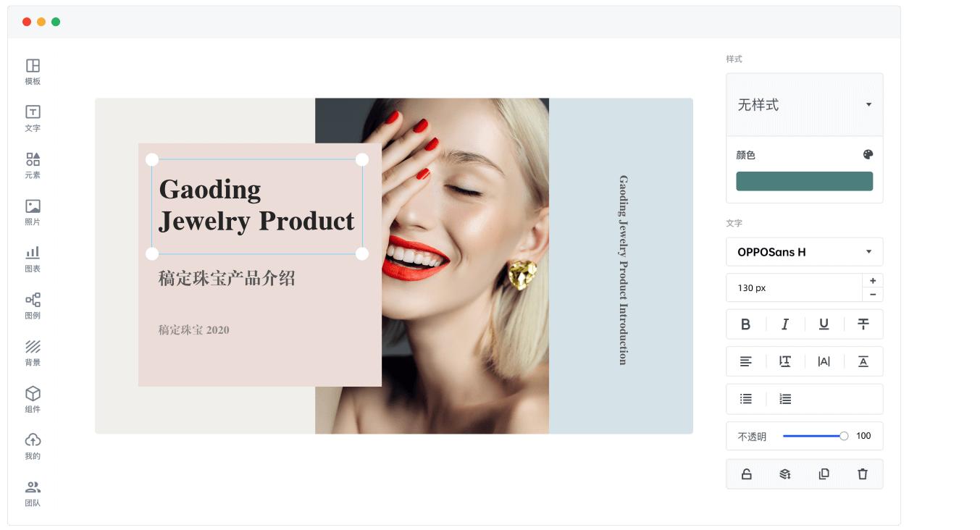The width and height of the screenshot is (980, 530).
Task: Toggle bold formatting
Action: click(745, 324)
